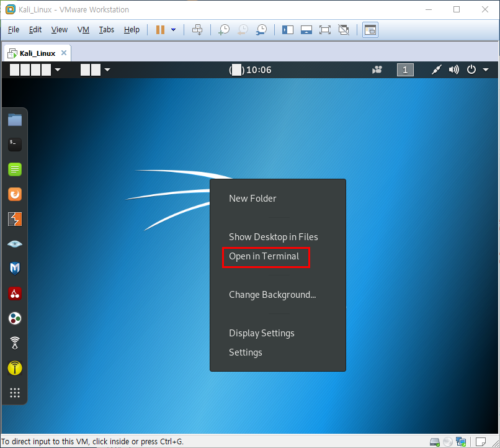The height and width of the screenshot is (448, 500).
Task: Open the VM menu
Action: pyautogui.click(x=83, y=30)
